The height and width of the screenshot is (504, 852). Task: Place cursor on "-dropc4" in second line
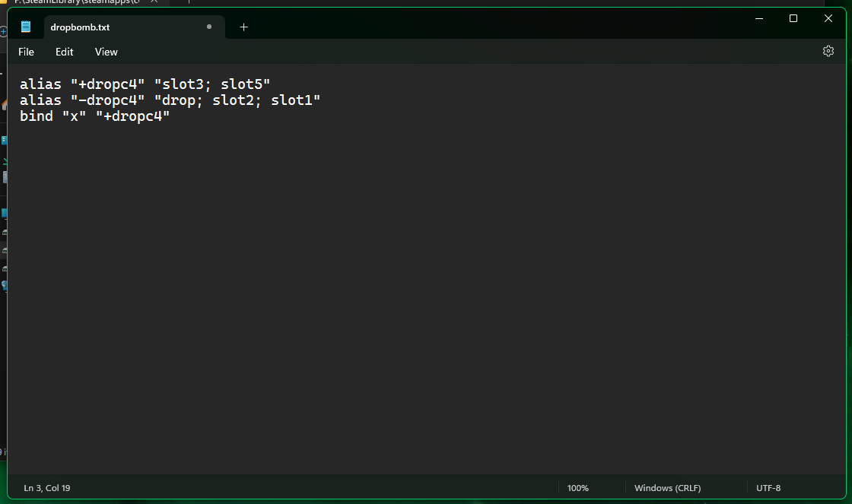click(107, 100)
